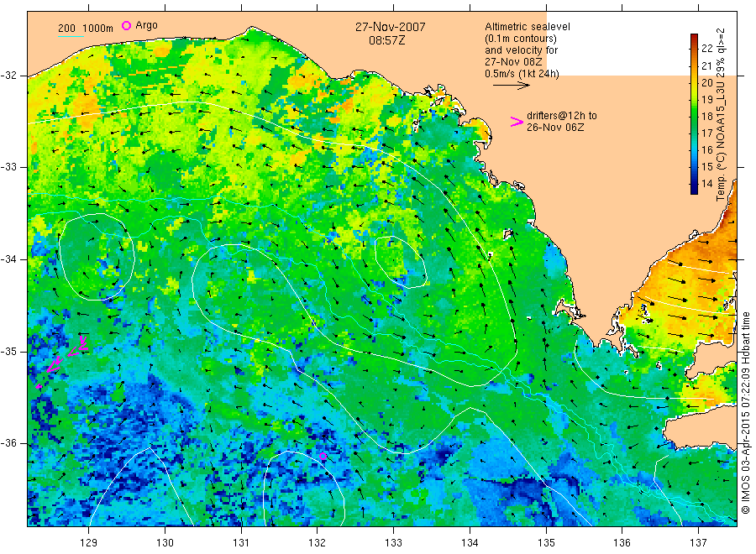This screenshot has width=756, height=554.
Task: Click the magenta Argo circle in legend
Action: (126, 25)
